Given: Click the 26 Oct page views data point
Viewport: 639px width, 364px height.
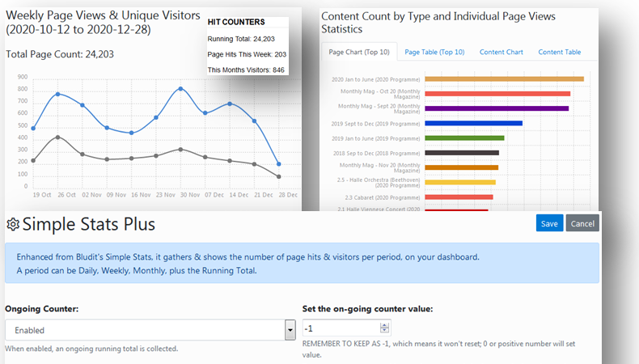Looking at the screenshot, I should (x=58, y=94).
